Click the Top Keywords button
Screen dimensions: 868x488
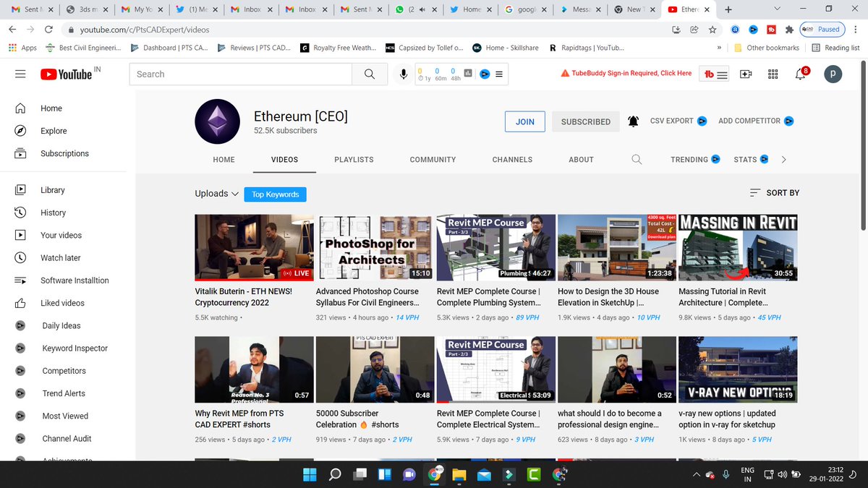(x=276, y=194)
